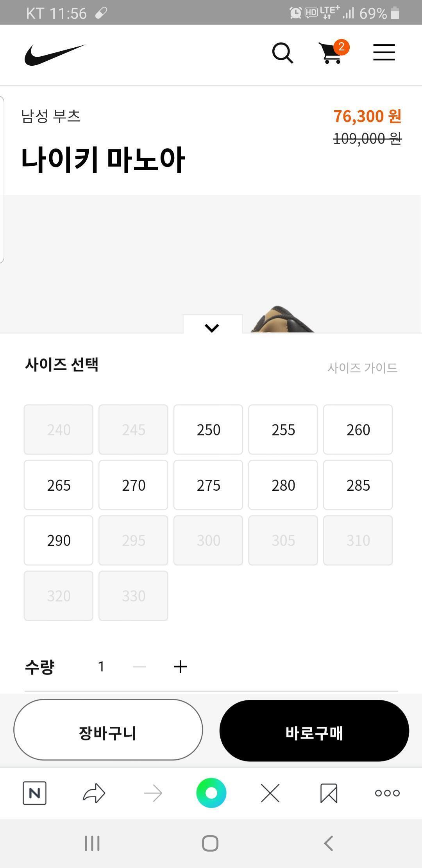Increase quantity with the plus button
Image resolution: width=422 pixels, height=868 pixels.
(180, 667)
